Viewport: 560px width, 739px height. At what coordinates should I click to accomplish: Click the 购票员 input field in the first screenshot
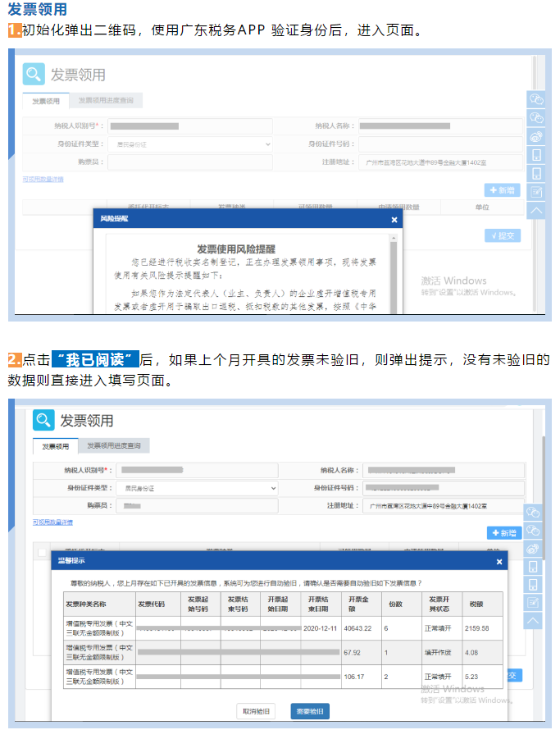coord(191,162)
